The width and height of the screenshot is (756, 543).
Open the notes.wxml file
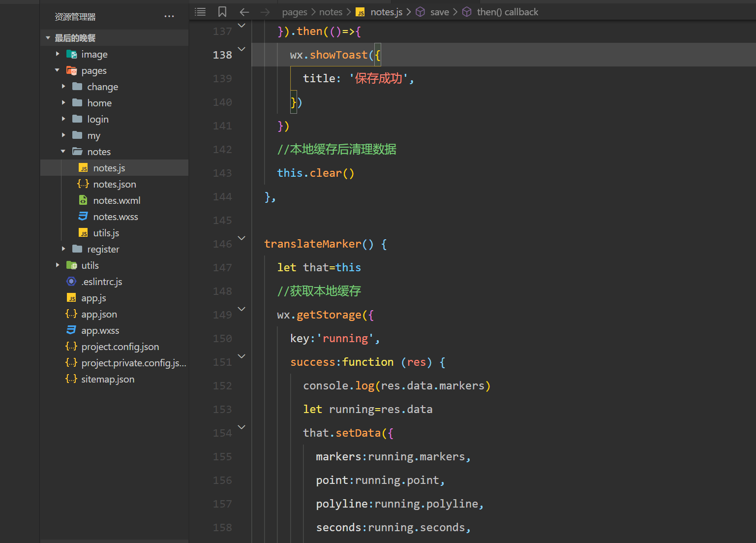(117, 200)
